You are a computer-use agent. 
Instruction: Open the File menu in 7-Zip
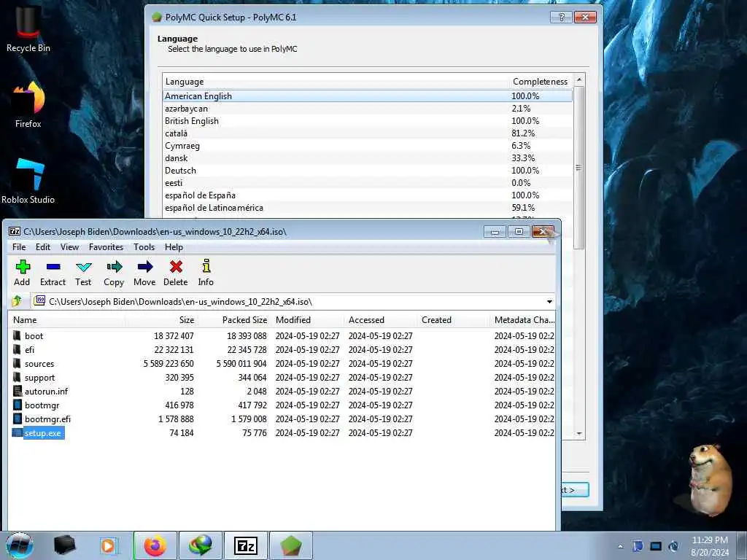(x=19, y=247)
